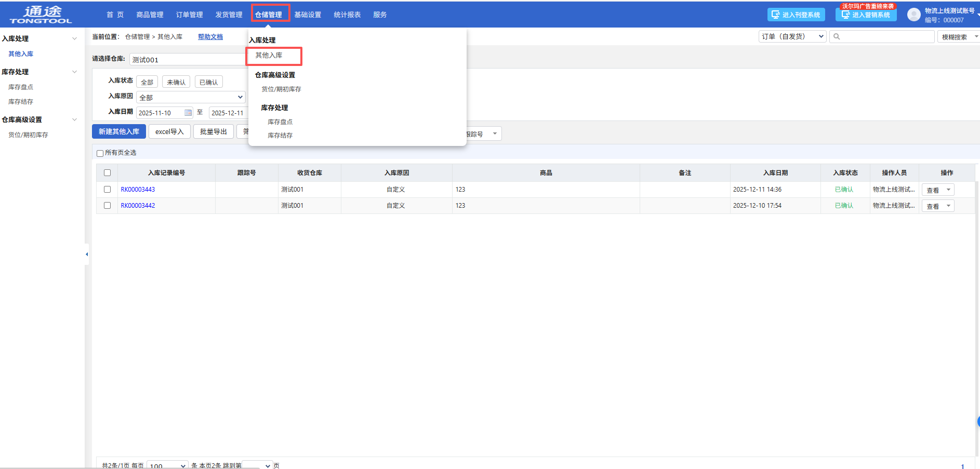Open the 帮助文档 link
Viewport: 980px width, 469px height.
click(210, 37)
